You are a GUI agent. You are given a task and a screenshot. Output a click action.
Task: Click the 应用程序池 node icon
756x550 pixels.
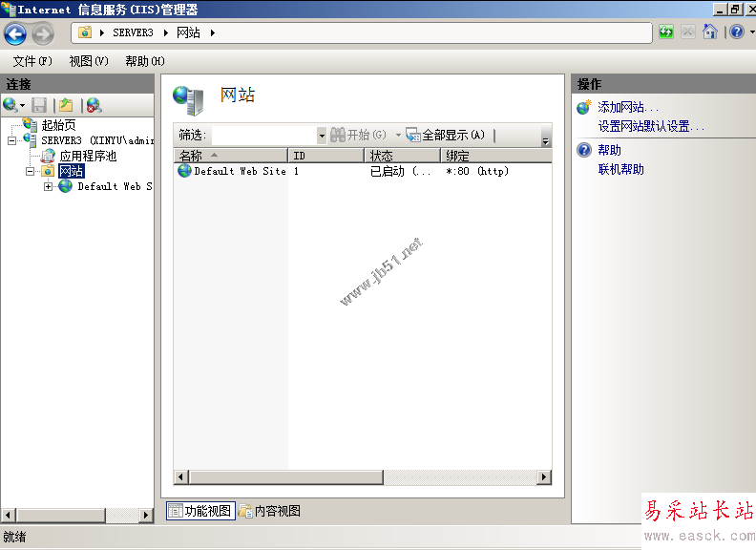[x=48, y=156]
